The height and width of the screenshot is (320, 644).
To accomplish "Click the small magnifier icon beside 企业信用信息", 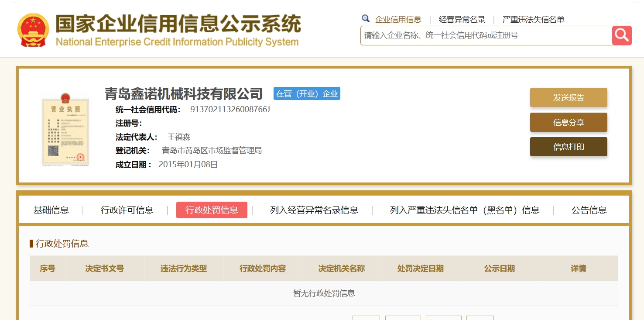I will click(x=366, y=18).
